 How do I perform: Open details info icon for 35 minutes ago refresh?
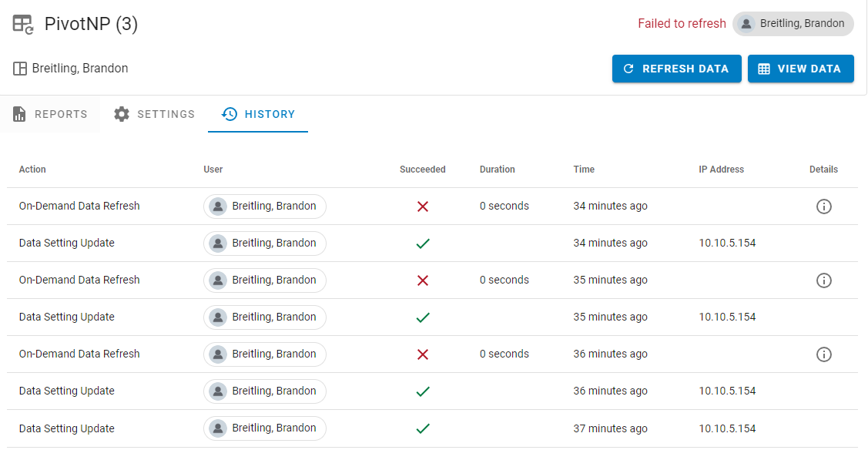click(x=823, y=280)
